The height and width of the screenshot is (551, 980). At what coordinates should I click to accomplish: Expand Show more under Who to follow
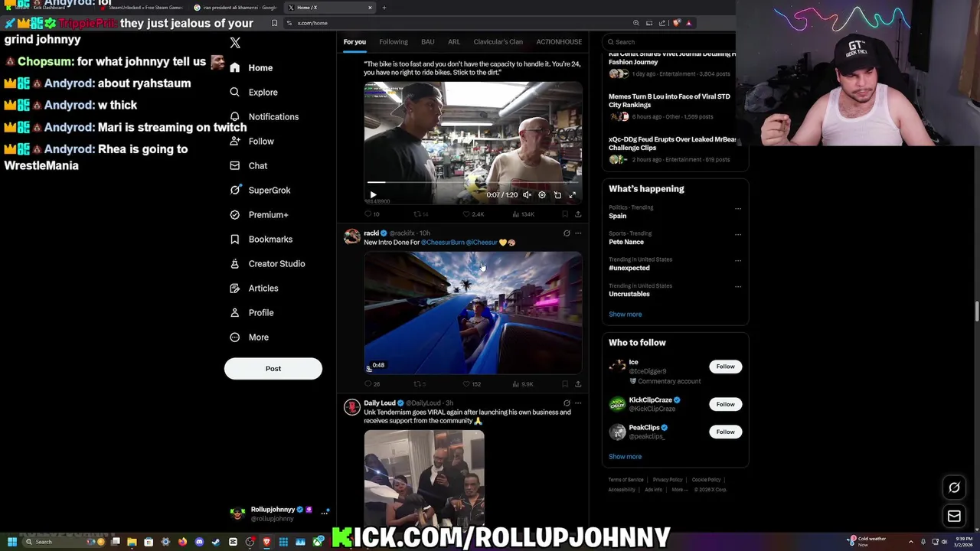pyautogui.click(x=626, y=456)
